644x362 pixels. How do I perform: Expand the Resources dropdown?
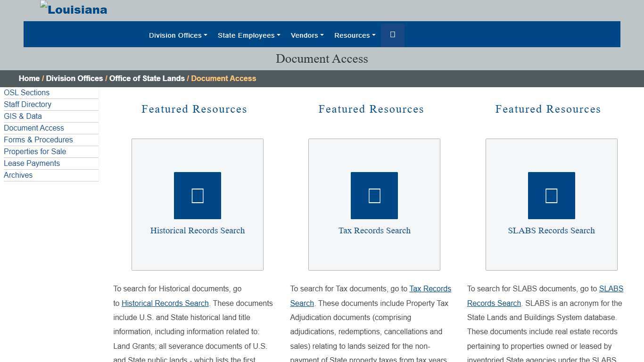[x=355, y=35]
